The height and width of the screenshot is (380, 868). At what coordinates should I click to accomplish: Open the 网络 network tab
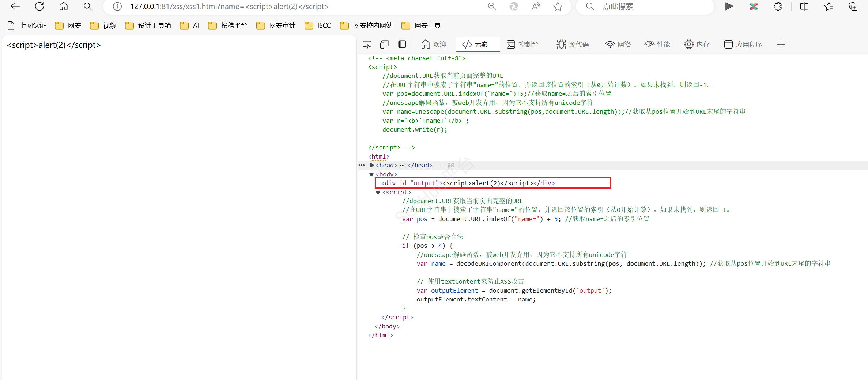pyautogui.click(x=618, y=45)
